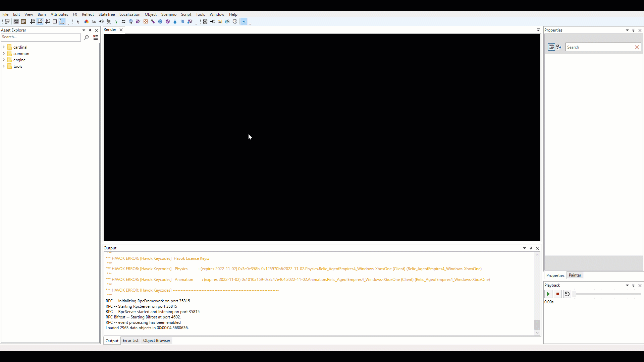This screenshot has width=644, height=362.
Task: Open the Render document tab list dropdown
Action: tap(538, 30)
